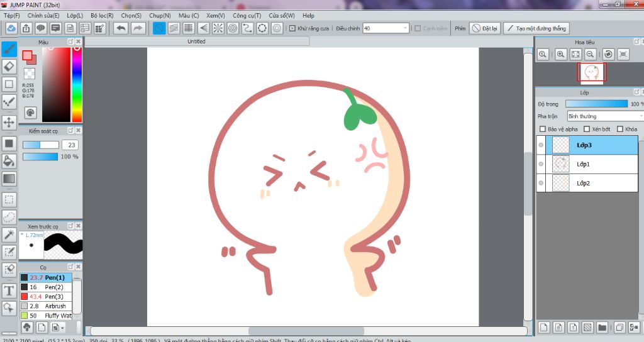Click the foreground pink color swatch

tap(28, 55)
